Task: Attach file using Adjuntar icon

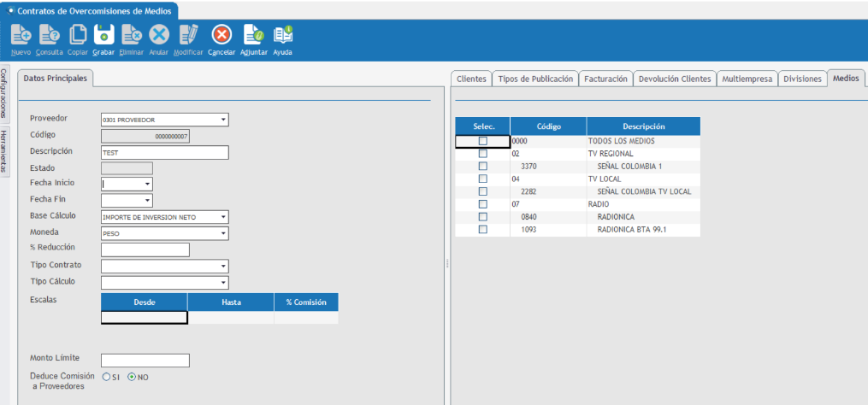Action: 254,35
